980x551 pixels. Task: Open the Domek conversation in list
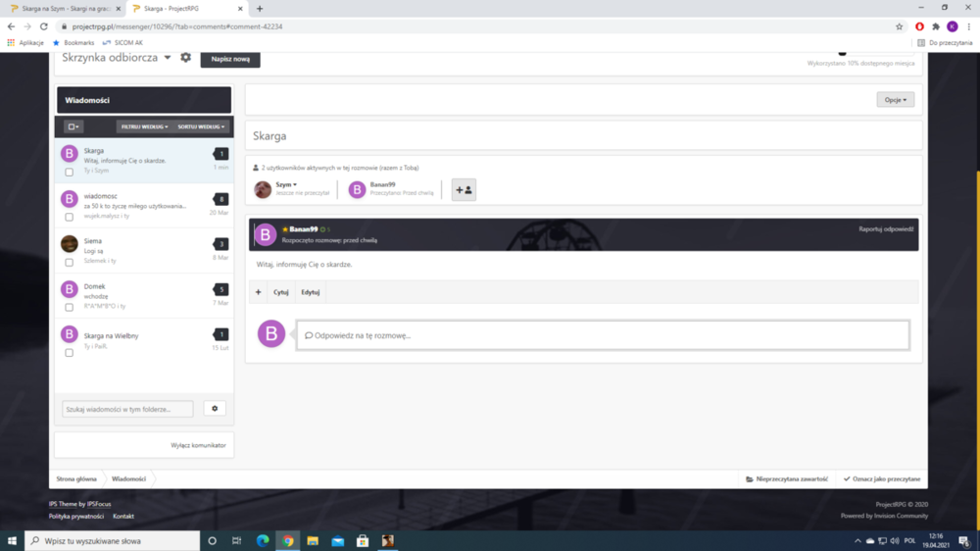[x=144, y=296]
